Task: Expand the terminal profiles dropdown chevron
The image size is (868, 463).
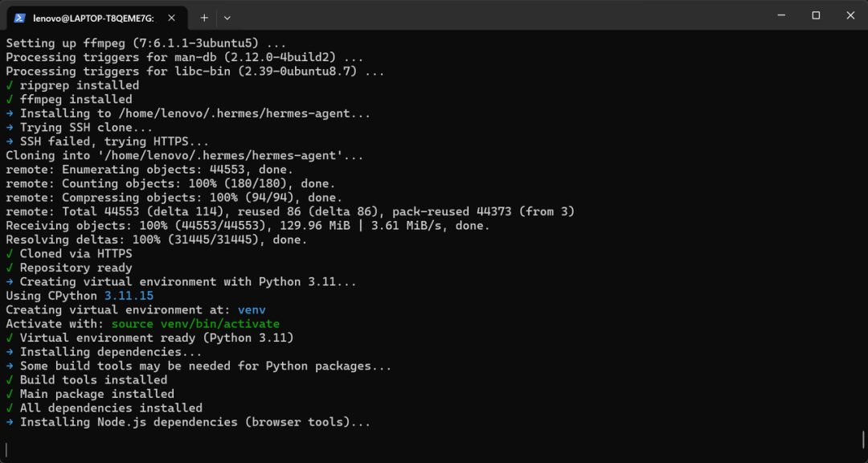Action: (227, 17)
